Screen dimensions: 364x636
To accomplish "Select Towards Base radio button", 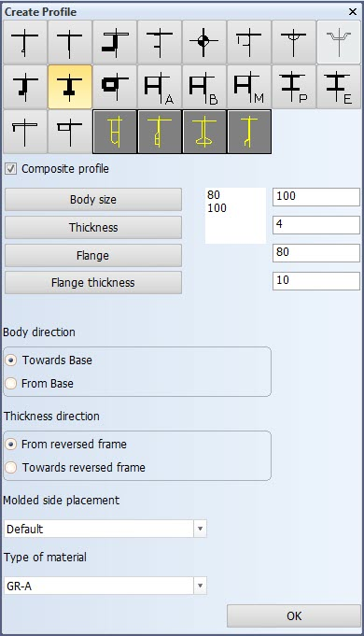I will [x=10, y=360].
